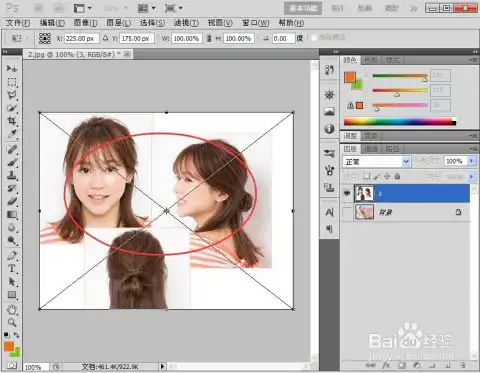
Task: Select the Brush tool
Action: click(x=12, y=162)
